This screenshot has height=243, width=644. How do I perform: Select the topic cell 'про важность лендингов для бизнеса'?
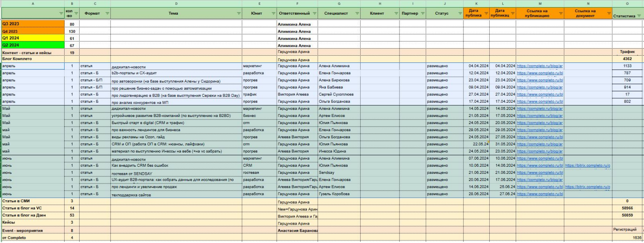click(x=176, y=130)
